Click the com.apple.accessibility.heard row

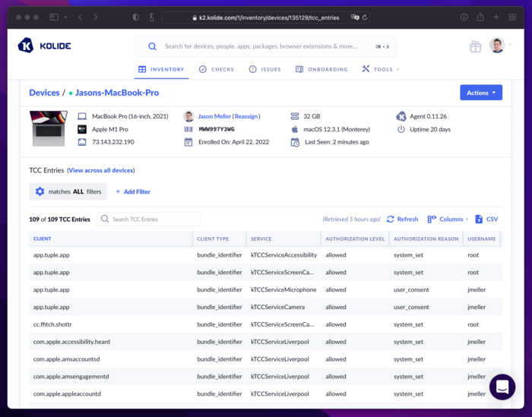[x=265, y=342]
